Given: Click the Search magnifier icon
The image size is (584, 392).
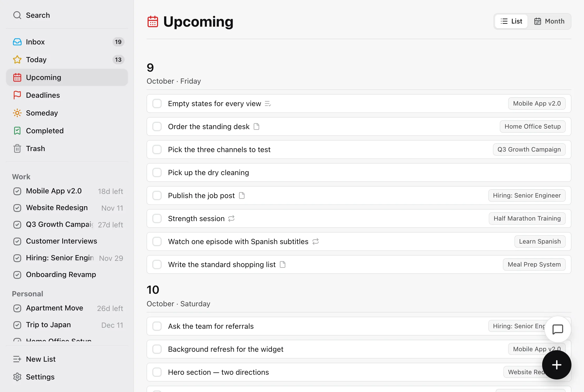Looking at the screenshot, I should point(17,15).
